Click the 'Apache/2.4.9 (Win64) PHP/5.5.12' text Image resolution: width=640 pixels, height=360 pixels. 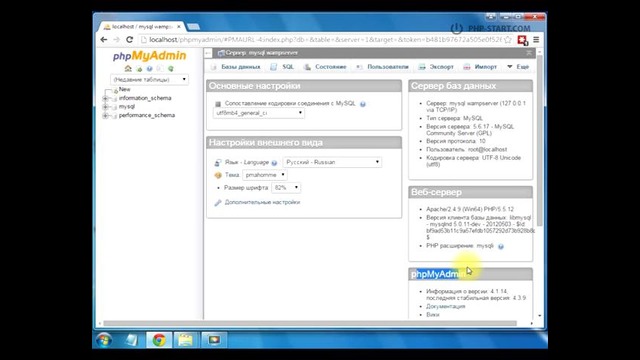[470, 209]
